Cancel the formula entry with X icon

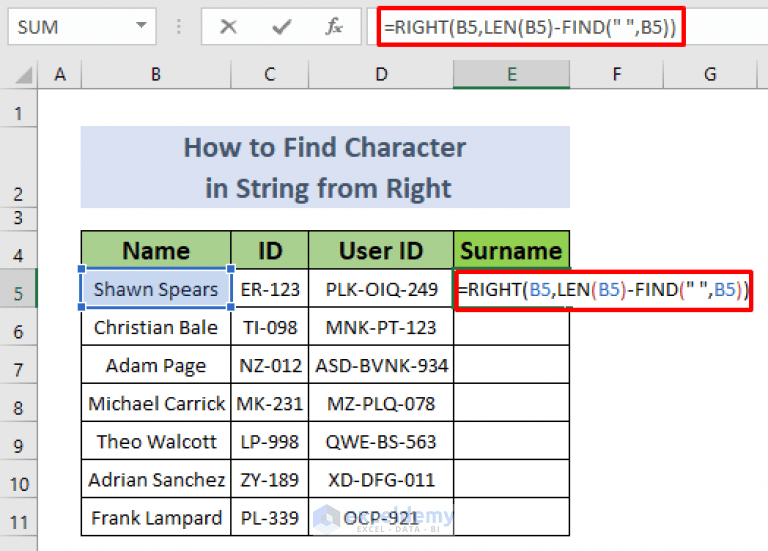point(228,26)
